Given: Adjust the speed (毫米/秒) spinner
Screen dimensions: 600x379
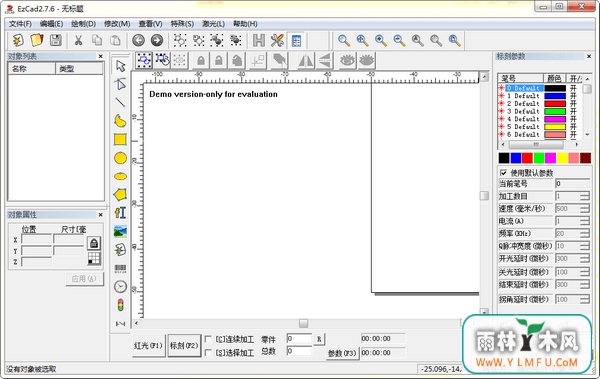Looking at the screenshot, I should click(584, 209).
